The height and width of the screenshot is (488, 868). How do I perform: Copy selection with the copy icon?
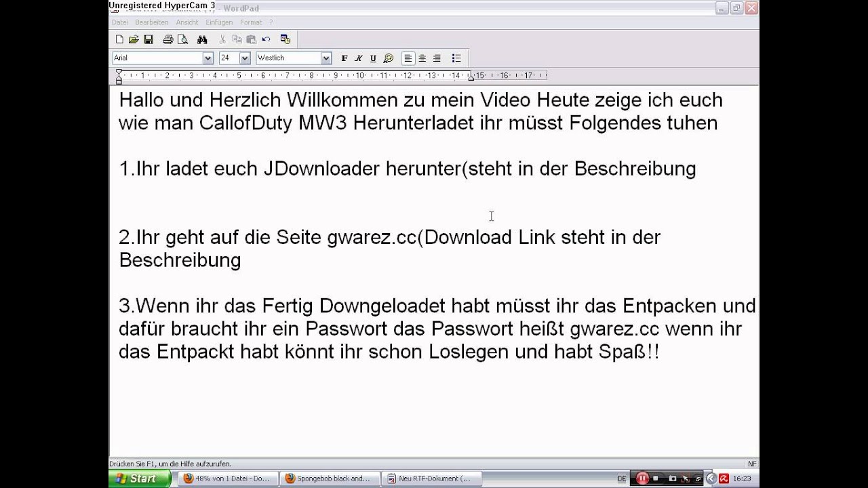(237, 40)
